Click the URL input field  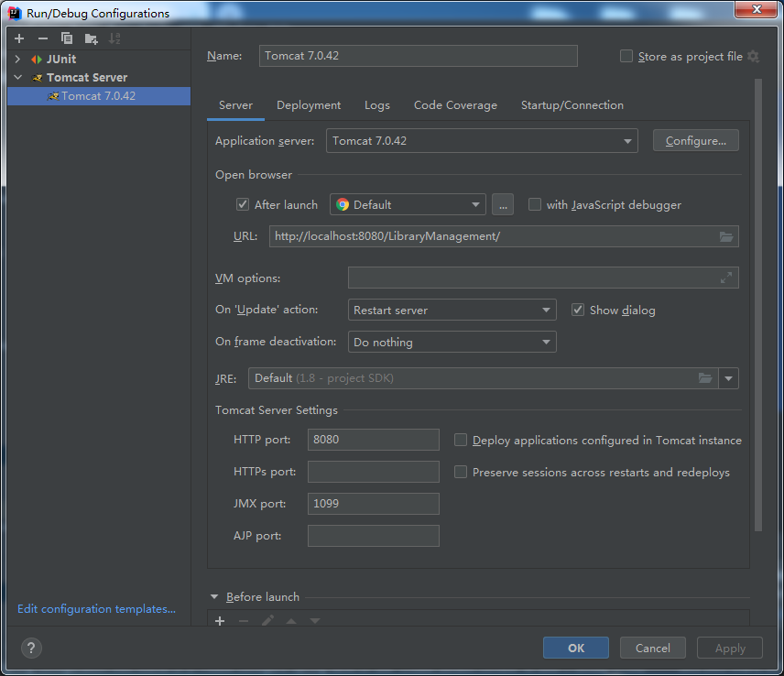(504, 236)
